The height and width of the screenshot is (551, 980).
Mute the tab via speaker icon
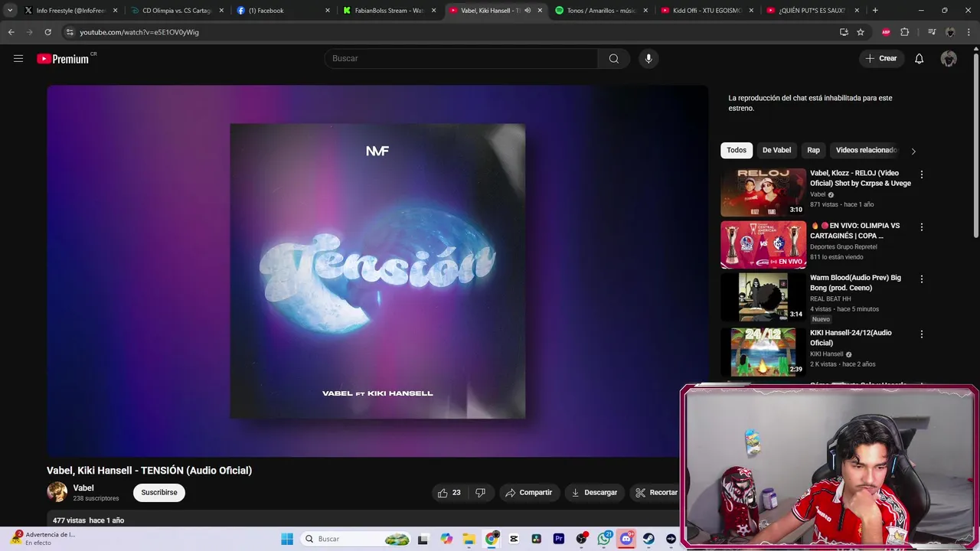528,11
